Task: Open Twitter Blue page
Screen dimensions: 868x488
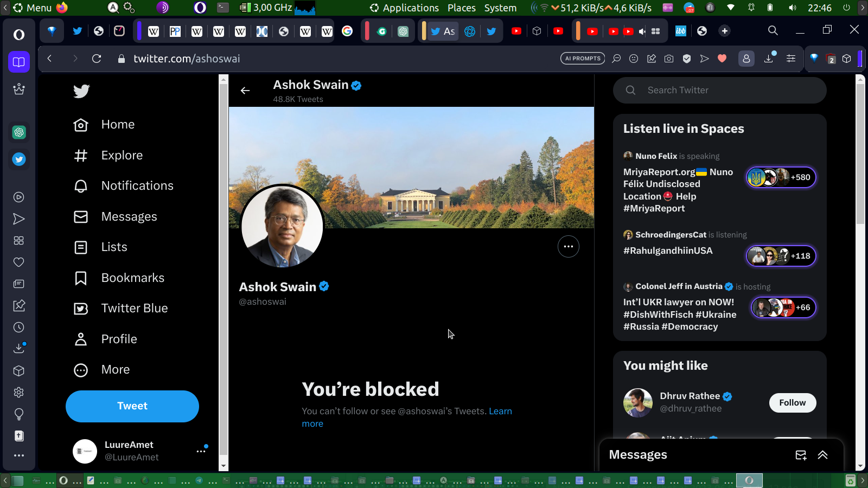Action: point(120,309)
